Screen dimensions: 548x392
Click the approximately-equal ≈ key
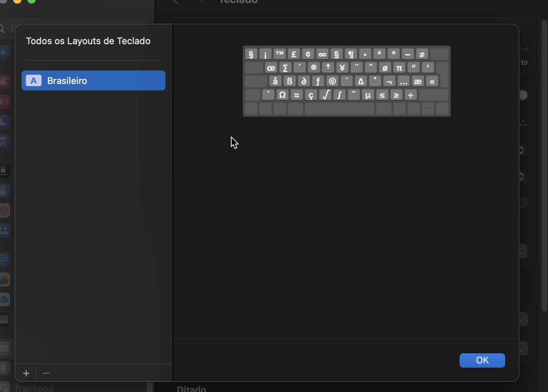coord(297,95)
